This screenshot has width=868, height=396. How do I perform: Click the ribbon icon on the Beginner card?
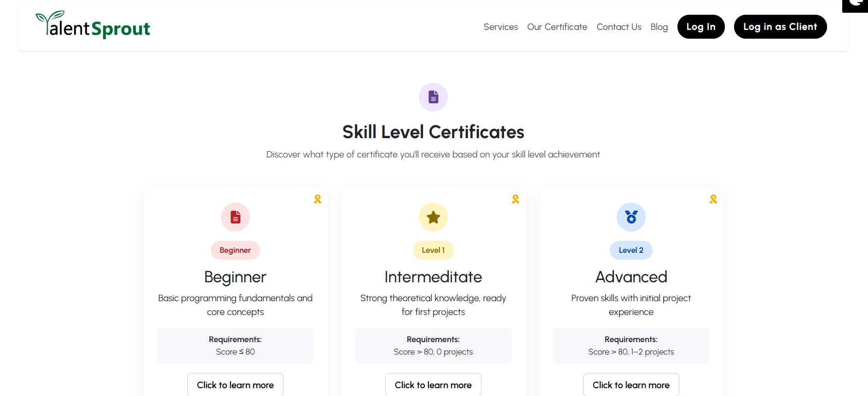(x=317, y=199)
